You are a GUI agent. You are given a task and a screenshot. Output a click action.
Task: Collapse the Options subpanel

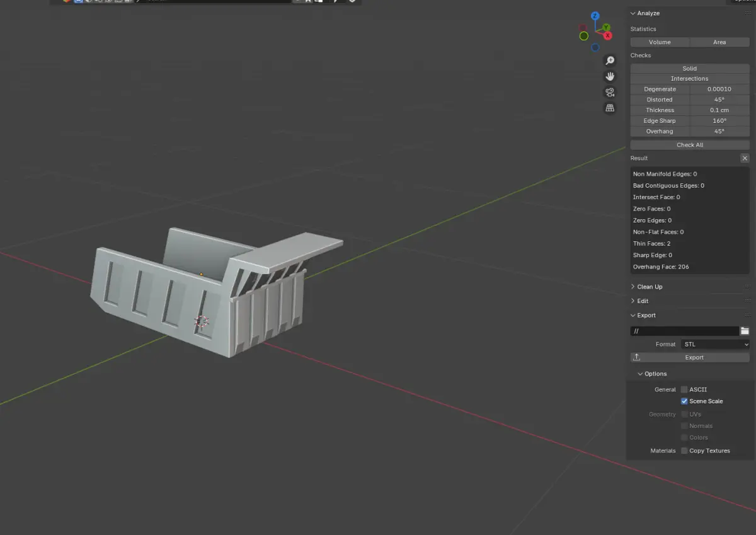tap(641, 374)
